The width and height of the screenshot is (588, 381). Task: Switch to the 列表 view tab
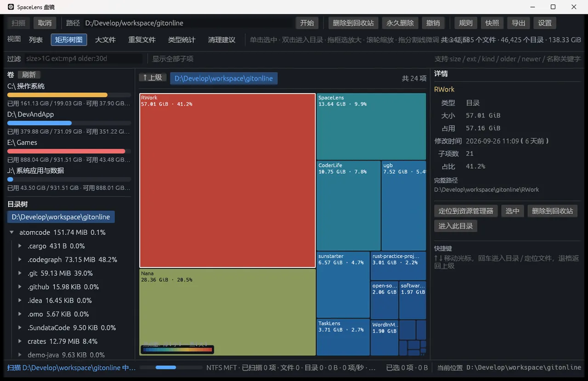36,40
